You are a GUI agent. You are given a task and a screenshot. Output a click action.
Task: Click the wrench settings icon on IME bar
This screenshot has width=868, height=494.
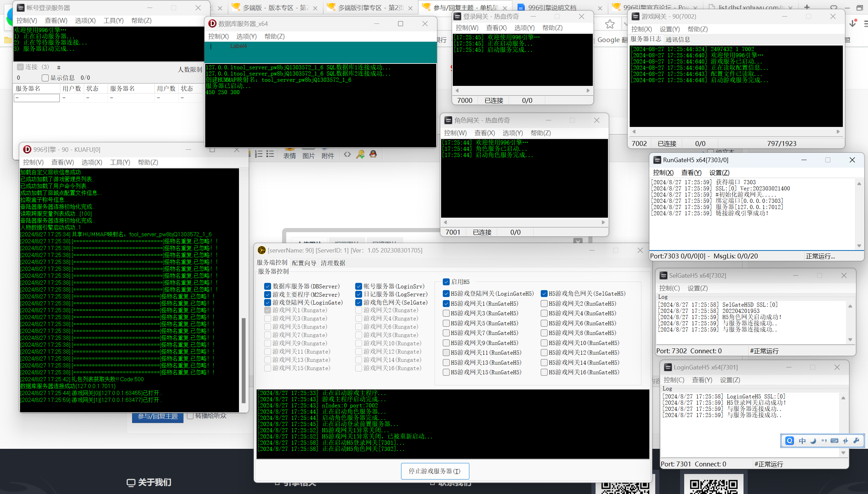click(856, 441)
